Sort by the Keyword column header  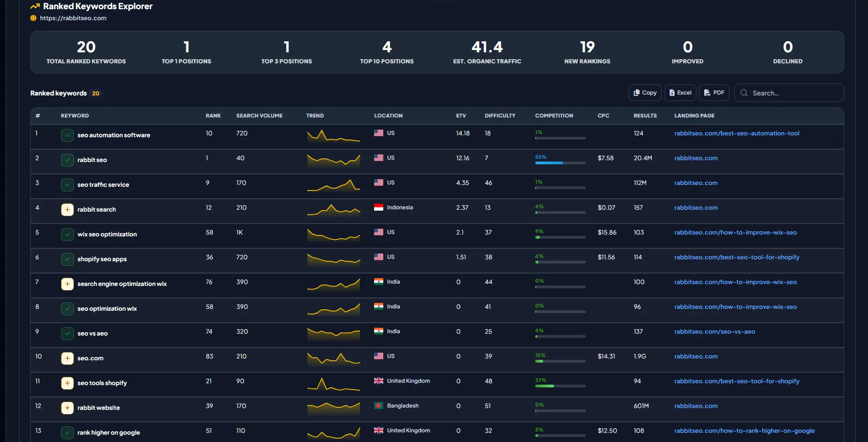tap(75, 116)
